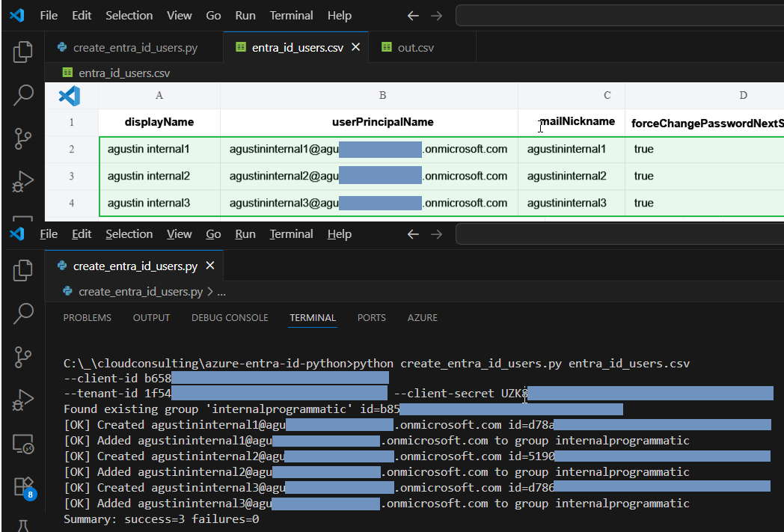Open the DEBUG CONSOLE panel tab
The height and width of the screenshot is (532, 784).
click(x=230, y=318)
